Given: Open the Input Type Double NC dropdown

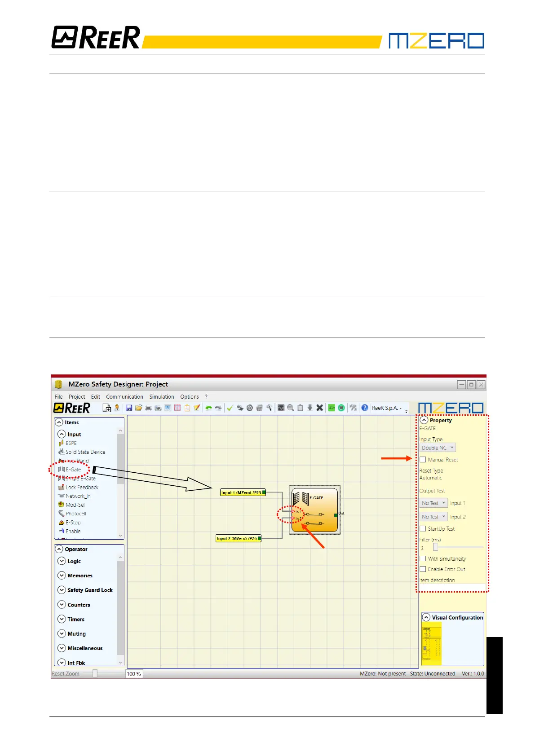Looking at the screenshot, I should [438, 448].
